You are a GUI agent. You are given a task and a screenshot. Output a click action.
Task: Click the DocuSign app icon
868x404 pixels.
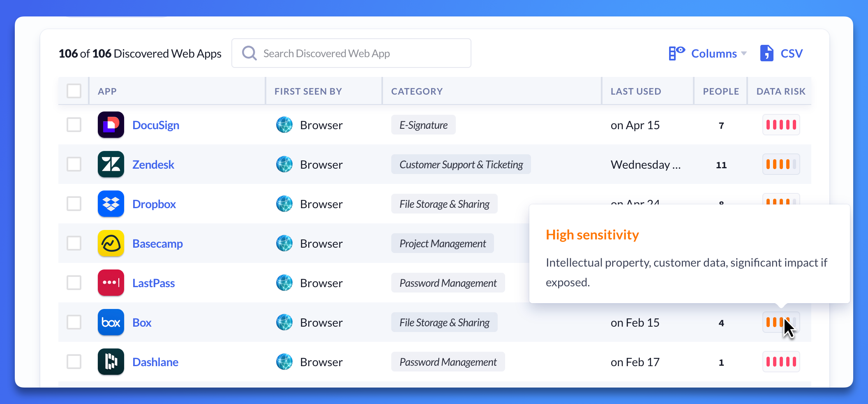[111, 125]
